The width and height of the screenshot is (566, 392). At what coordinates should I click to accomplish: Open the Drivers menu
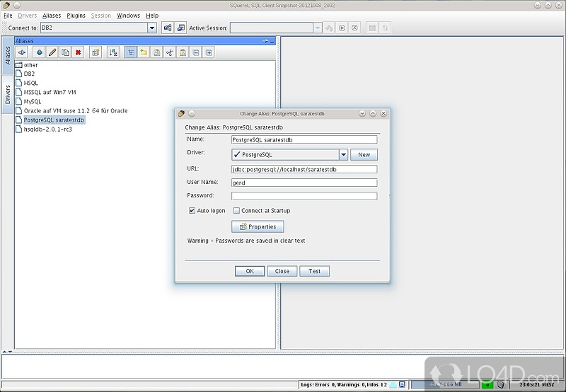click(28, 16)
